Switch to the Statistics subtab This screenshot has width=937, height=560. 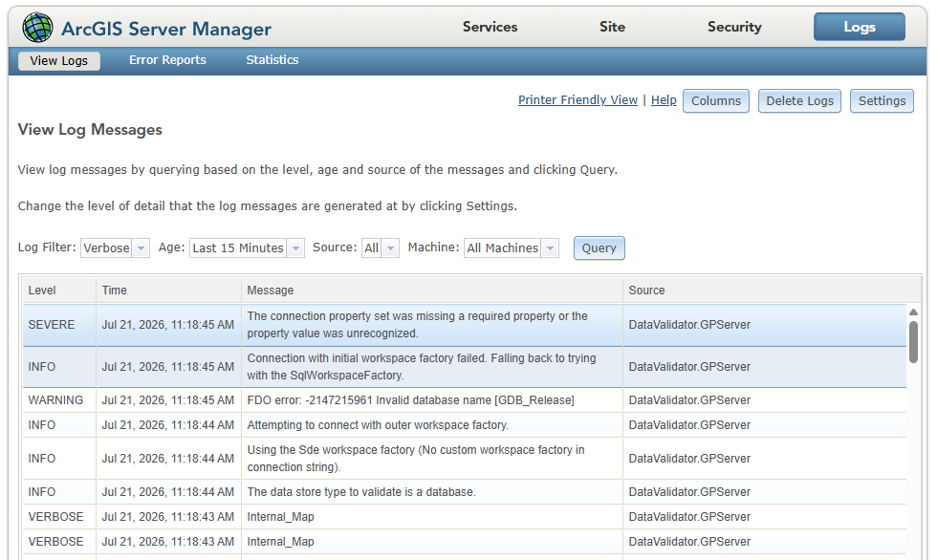[x=272, y=60]
